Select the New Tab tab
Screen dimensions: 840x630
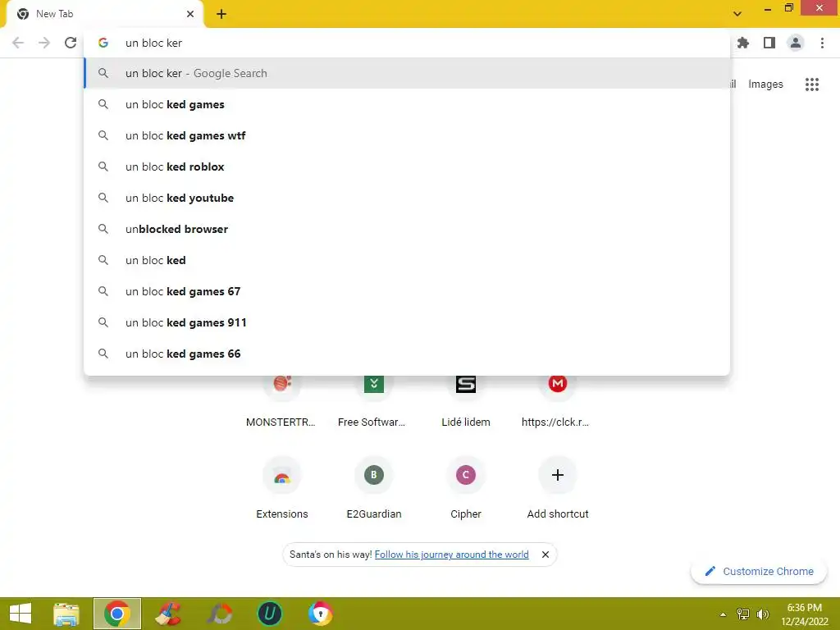(x=105, y=14)
